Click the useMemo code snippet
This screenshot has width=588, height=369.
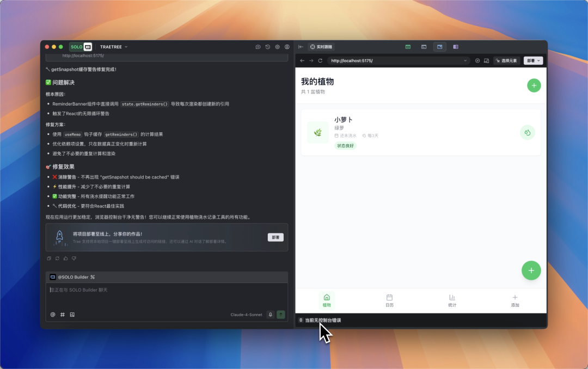pyautogui.click(x=73, y=134)
